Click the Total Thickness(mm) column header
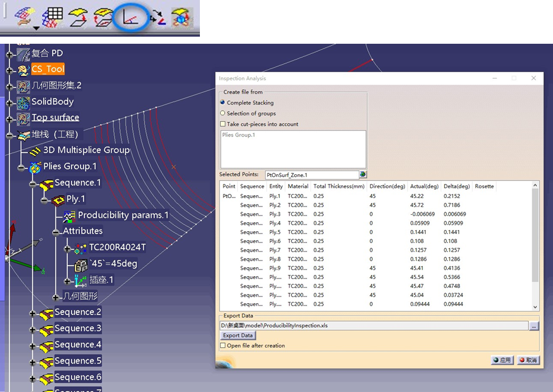Viewport: 553px width, 392px height. click(x=338, y=186)
